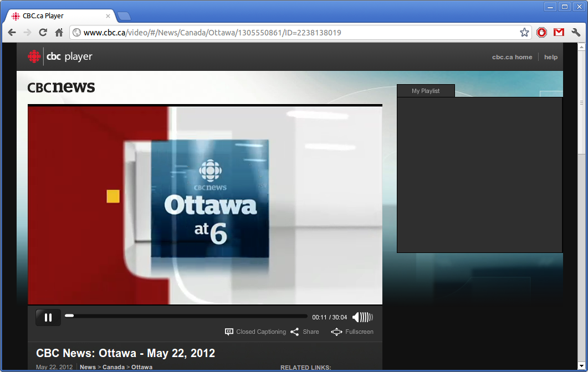
Task: Open the Chrome wrench settings menu
Action: coord(576,33)
